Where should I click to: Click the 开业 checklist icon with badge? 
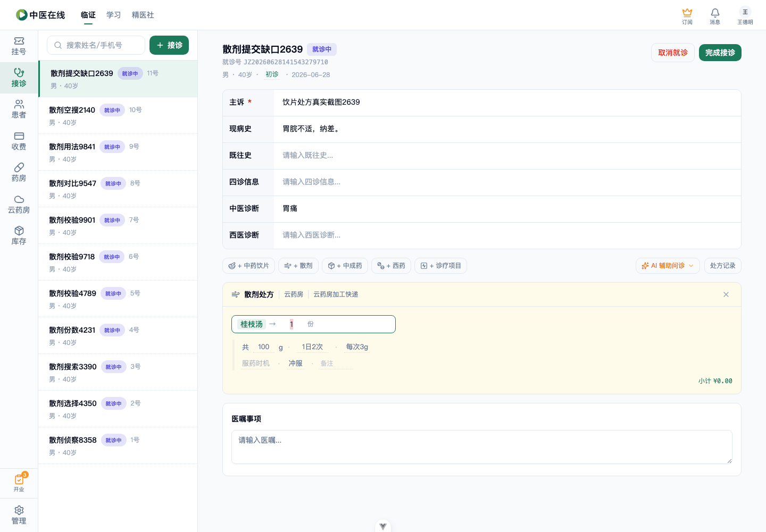point(19,483)
